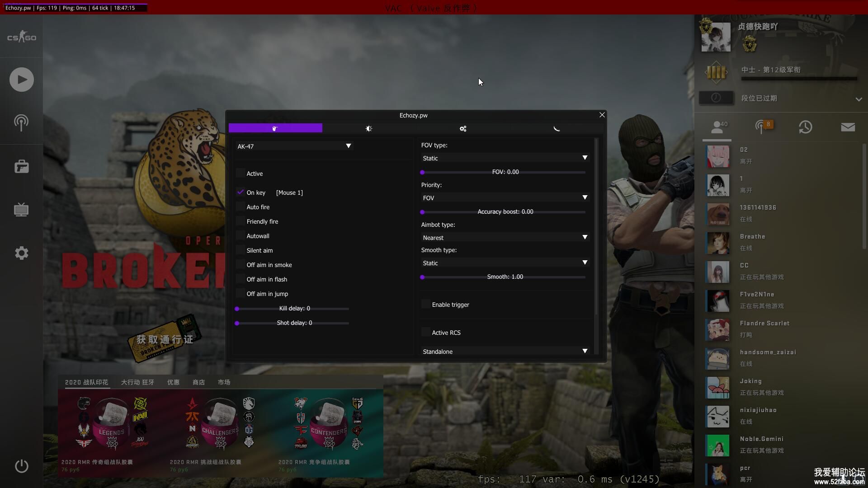Click the service medal under player name
The height and width of the screenshot is (488, 868).
[750, 44]
